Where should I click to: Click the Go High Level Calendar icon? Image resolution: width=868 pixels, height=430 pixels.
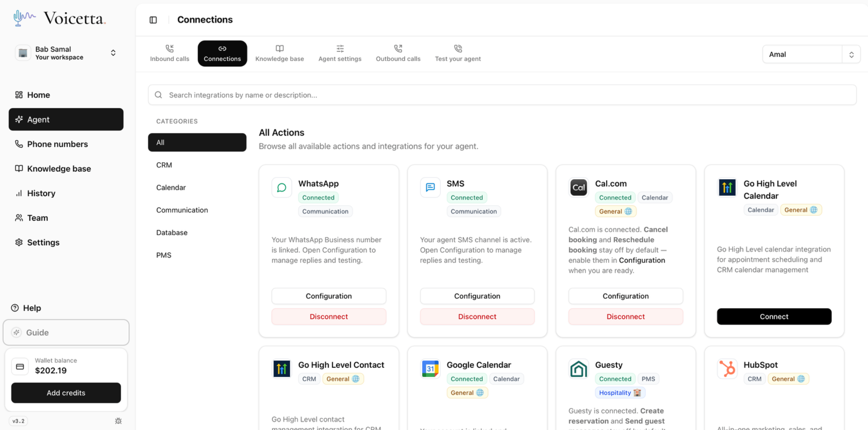click(x=727, y=188)
